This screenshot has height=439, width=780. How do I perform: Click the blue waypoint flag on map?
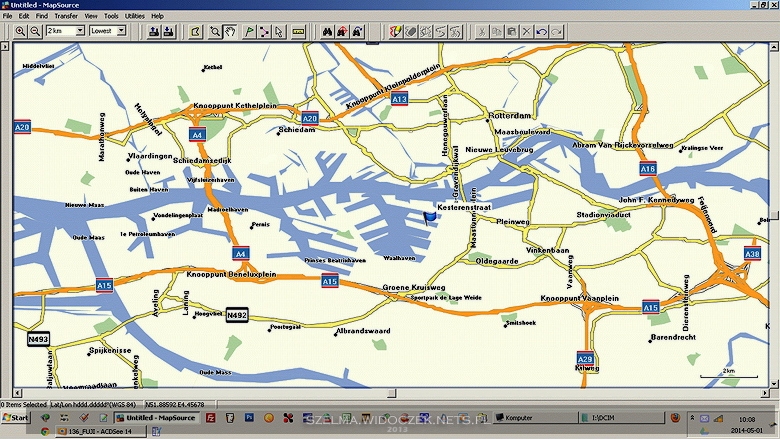coord(429,218)
